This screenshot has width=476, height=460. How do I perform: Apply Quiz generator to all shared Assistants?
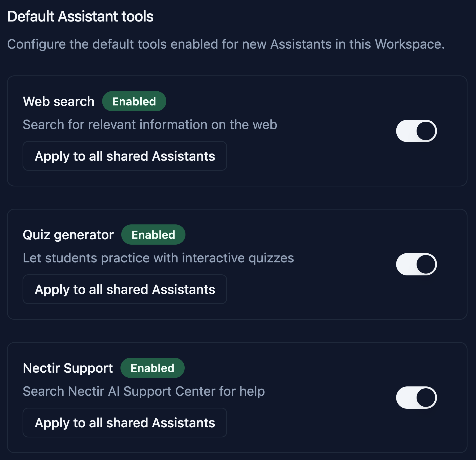click(x=125, y=289)
